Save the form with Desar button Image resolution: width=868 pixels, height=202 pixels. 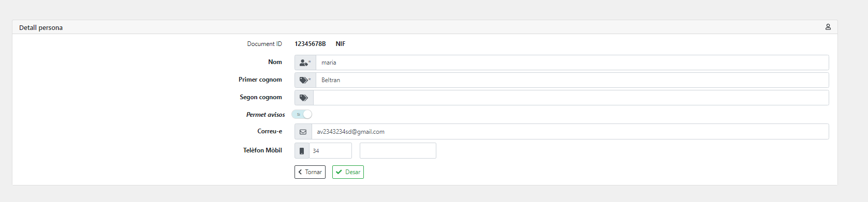coord(348,172)
